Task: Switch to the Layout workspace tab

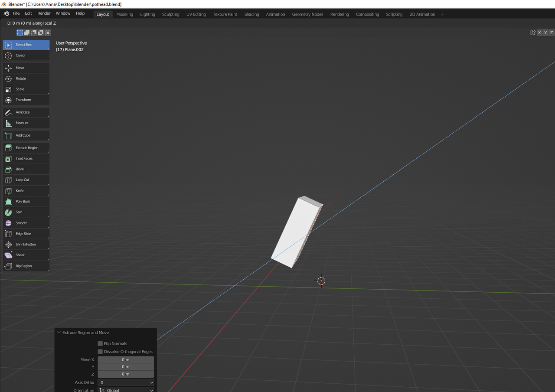Action: point(103,14)
